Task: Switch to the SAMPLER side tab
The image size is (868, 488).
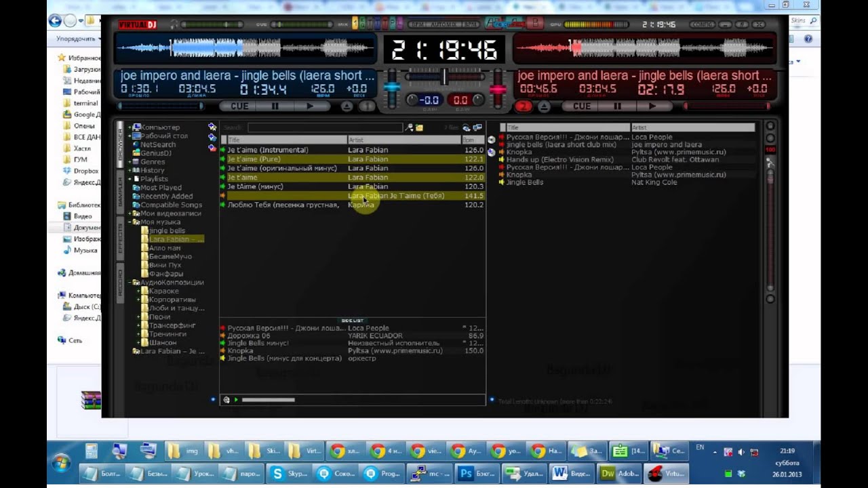Action: [121, 192]
